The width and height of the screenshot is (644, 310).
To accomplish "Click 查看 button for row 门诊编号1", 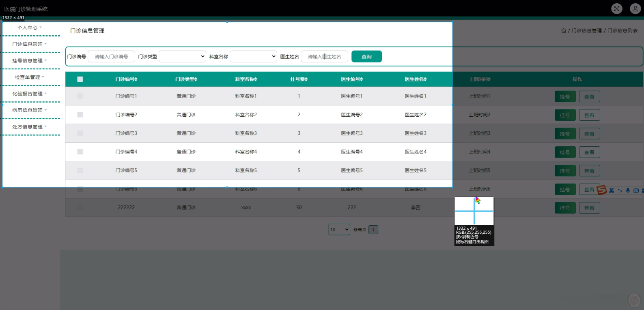I will 589,97.
